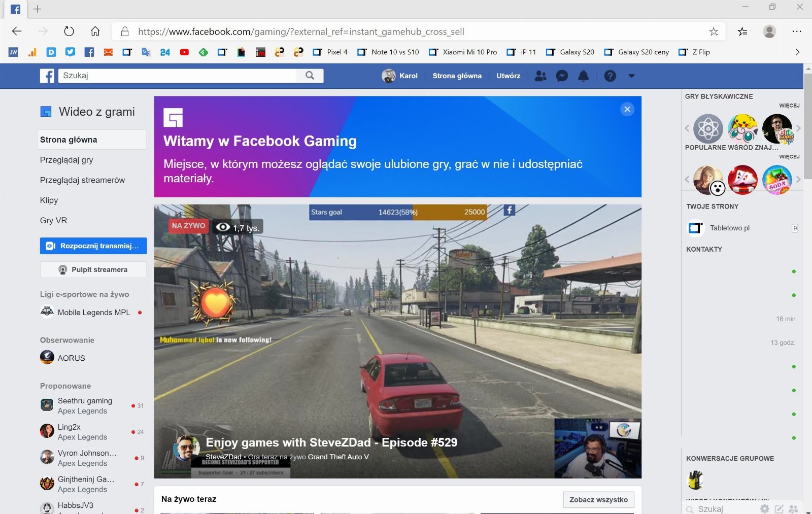The width and height of the screenshot is (812, 514).
Task: Open Pixel 4 bookmark
Action: point(330,52)
